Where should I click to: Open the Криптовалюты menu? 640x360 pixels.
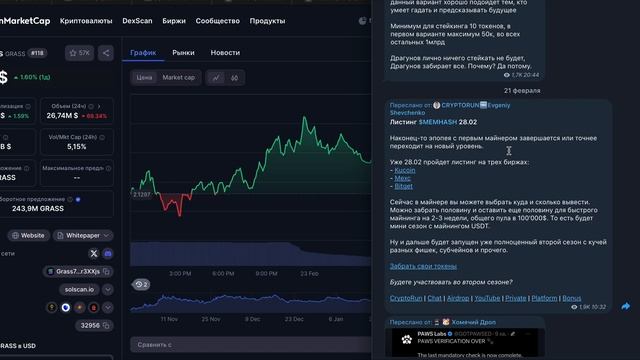click(x=86, y=21)
